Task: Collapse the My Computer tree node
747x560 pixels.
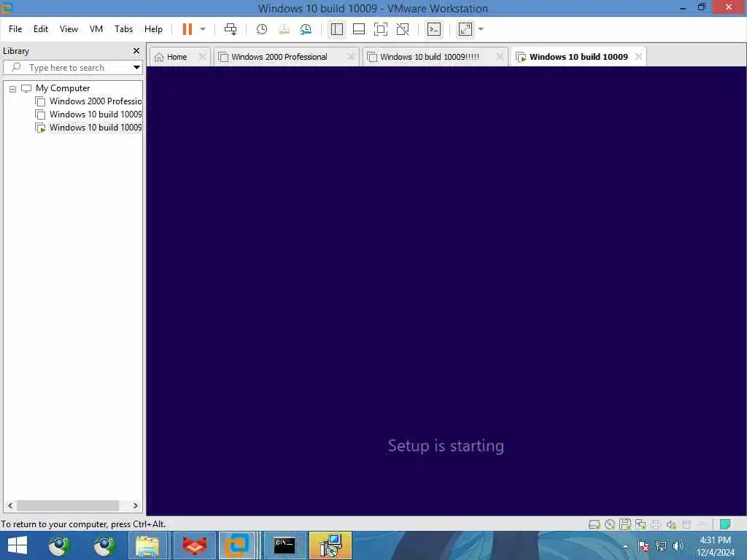Action: click(13, 88)
